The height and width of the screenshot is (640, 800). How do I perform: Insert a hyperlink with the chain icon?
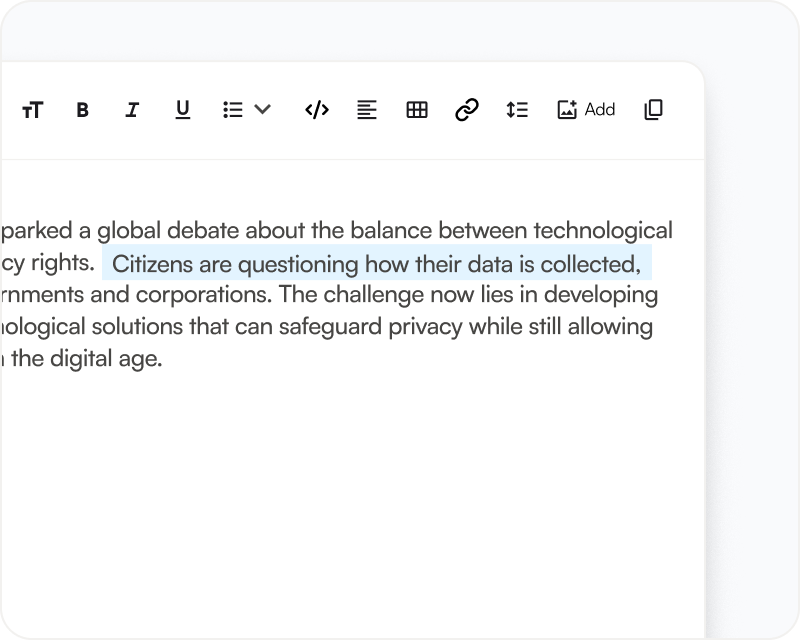pos(466,110)
